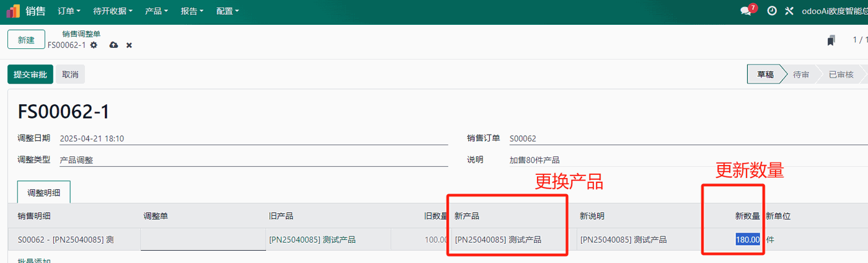
Task: Open the gear actions menu beside FS00062-1
Action: (94, 45)
